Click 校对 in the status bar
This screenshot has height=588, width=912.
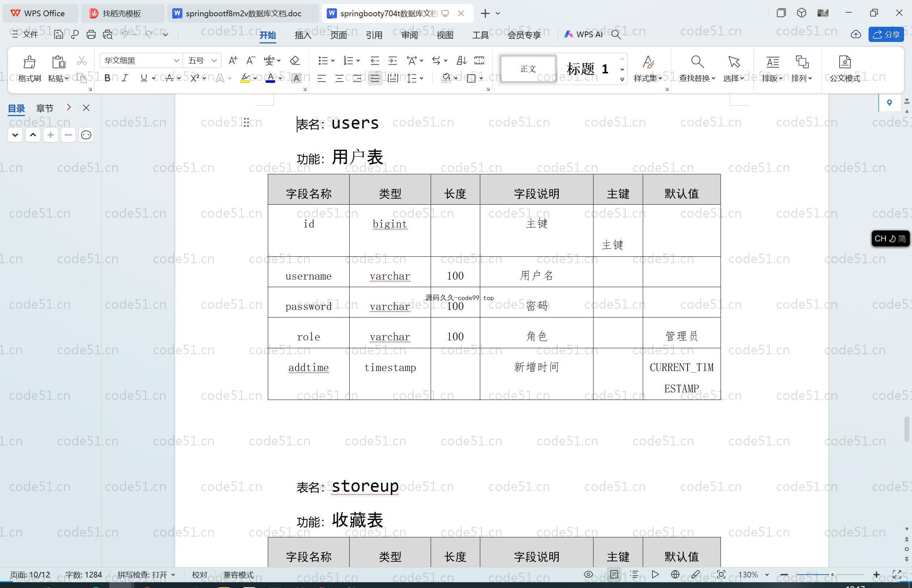199,575
